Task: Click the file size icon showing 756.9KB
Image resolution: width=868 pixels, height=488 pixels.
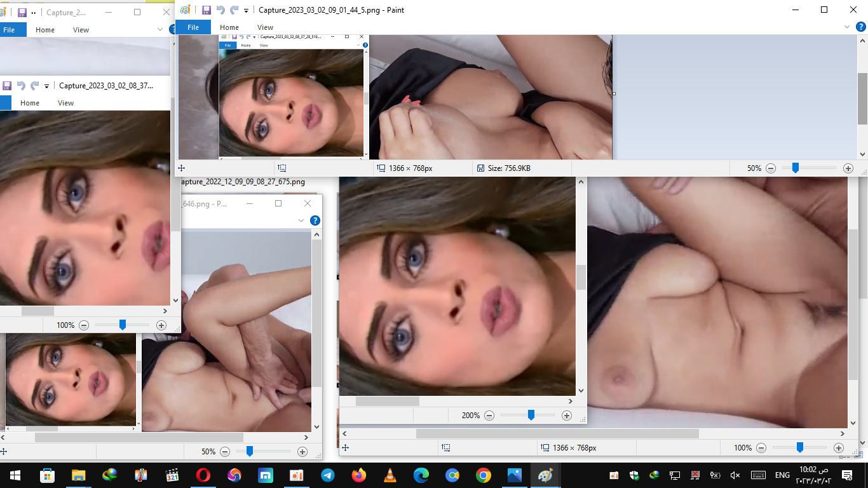Action: (x=480, y=168)
